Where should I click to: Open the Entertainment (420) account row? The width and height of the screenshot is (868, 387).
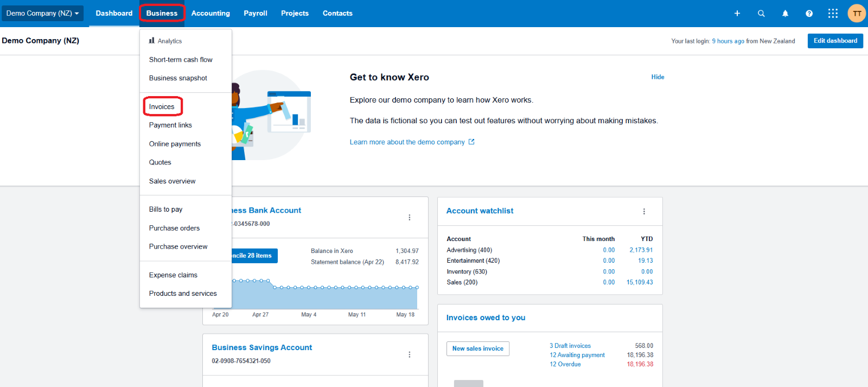tap(550, 261)
